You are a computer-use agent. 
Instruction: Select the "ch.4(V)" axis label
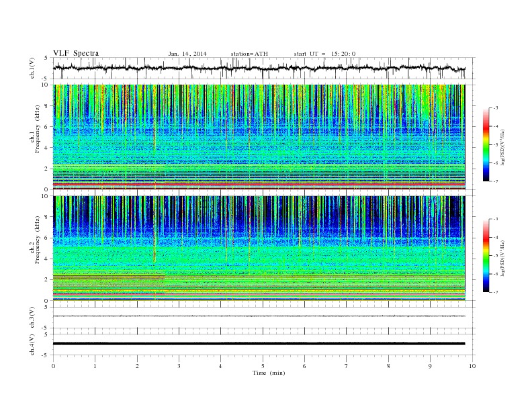(32, 345)
